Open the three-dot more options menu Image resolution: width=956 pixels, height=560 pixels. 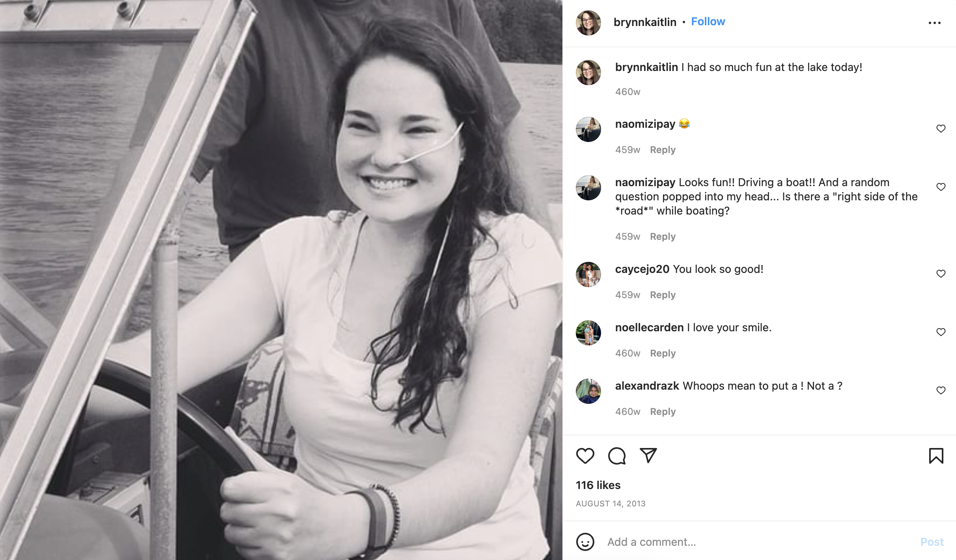click(934, 23)
